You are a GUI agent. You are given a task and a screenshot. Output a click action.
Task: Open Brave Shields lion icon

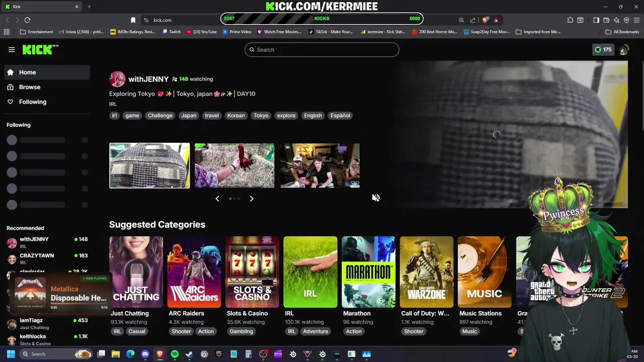[485, 20]
